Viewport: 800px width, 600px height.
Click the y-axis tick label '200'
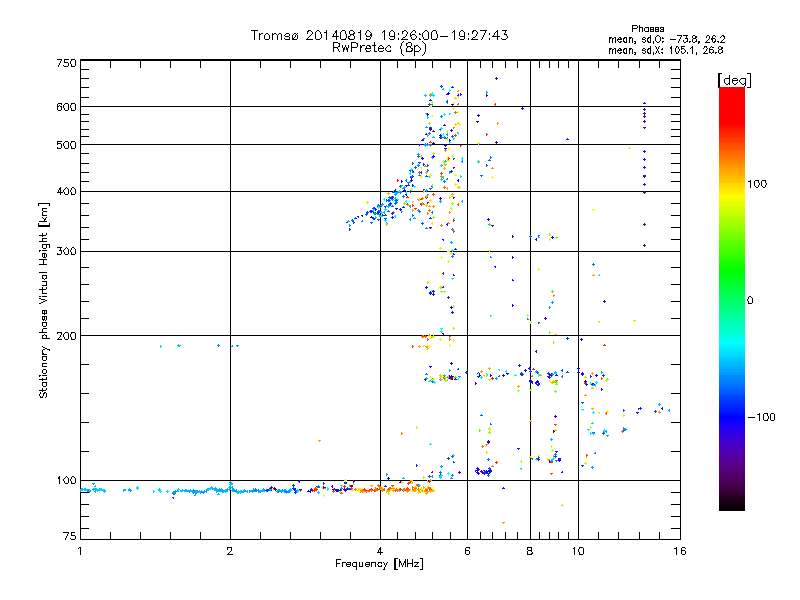[66, 336]
